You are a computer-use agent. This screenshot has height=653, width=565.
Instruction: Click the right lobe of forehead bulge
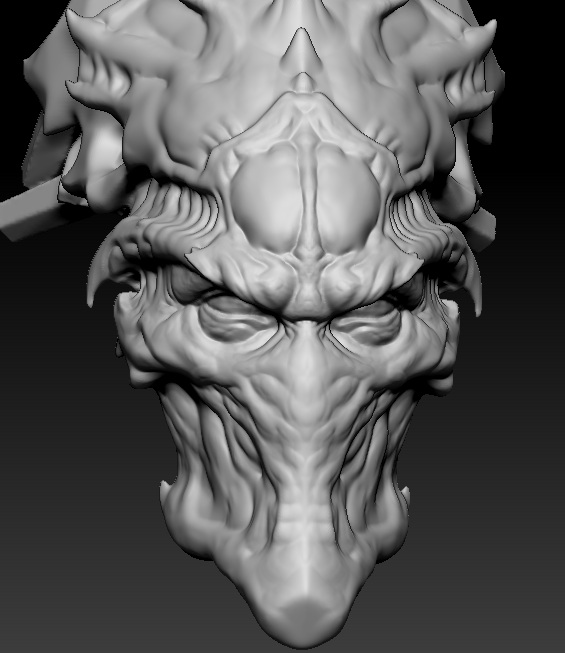(x=347, y=198)
